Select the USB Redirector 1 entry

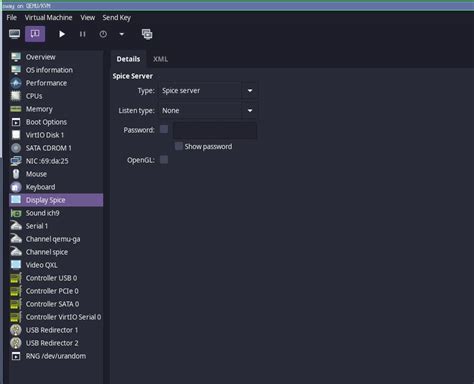(56, 330)
